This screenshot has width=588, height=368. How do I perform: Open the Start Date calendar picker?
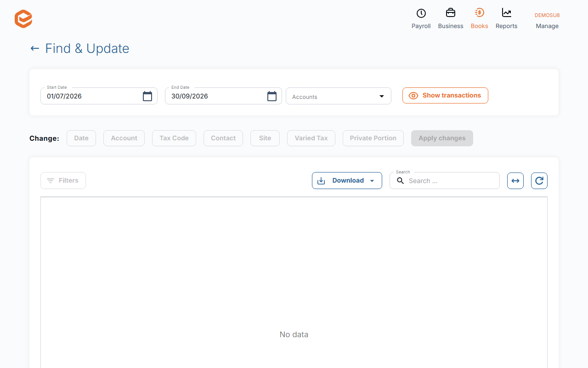point(147,96)
